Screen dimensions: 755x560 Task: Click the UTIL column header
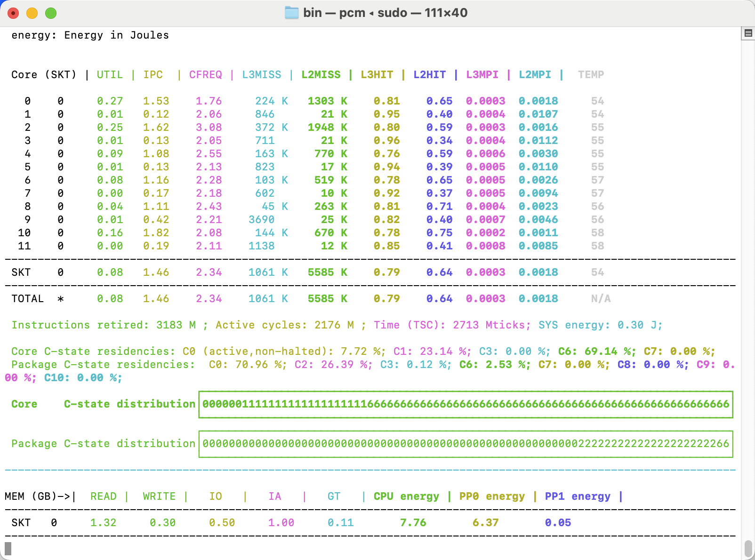pos(110,75)
